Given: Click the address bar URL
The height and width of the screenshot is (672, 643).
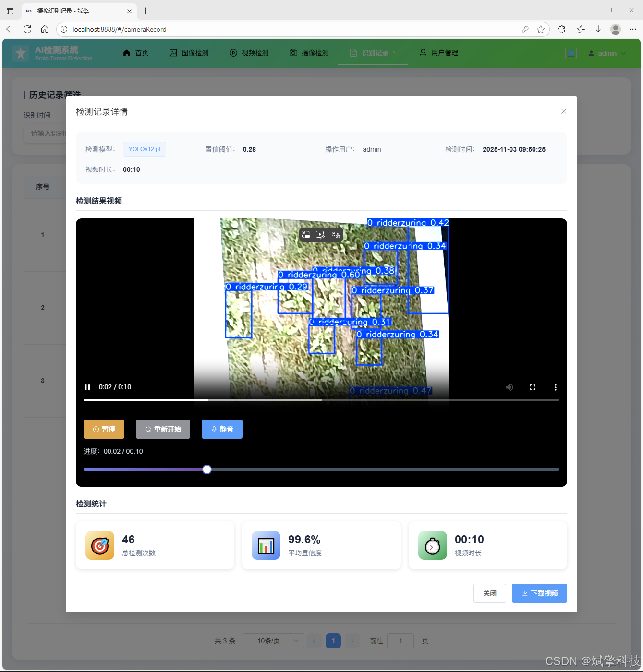Looking at the screenshot, I should click(x=120, y=29).
